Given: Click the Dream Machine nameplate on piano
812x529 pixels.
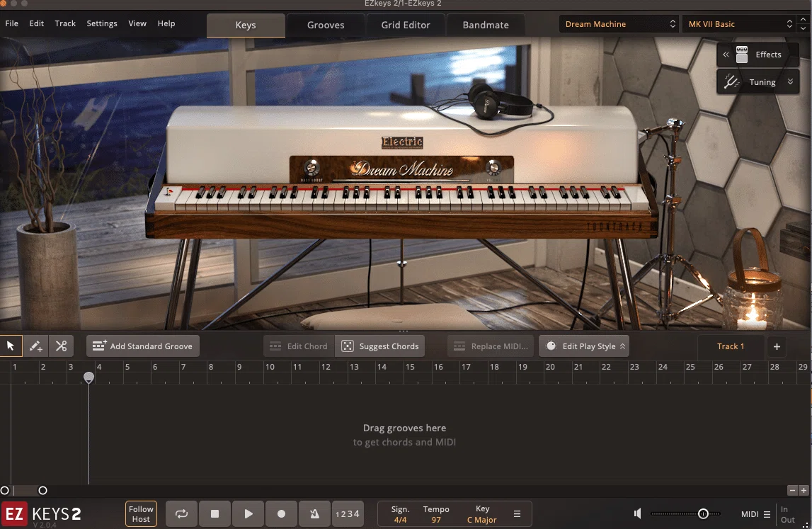Looking at the screenshot, I should tap(401, 169).
